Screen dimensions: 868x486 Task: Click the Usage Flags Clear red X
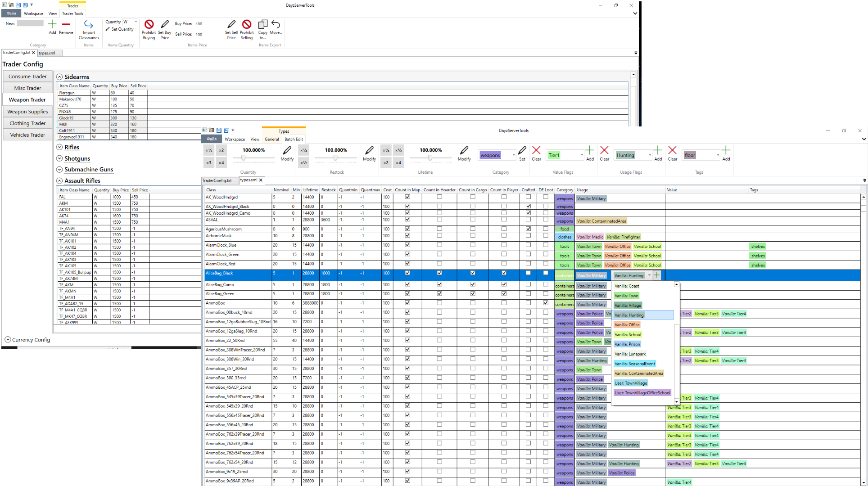tap(605, 150)
